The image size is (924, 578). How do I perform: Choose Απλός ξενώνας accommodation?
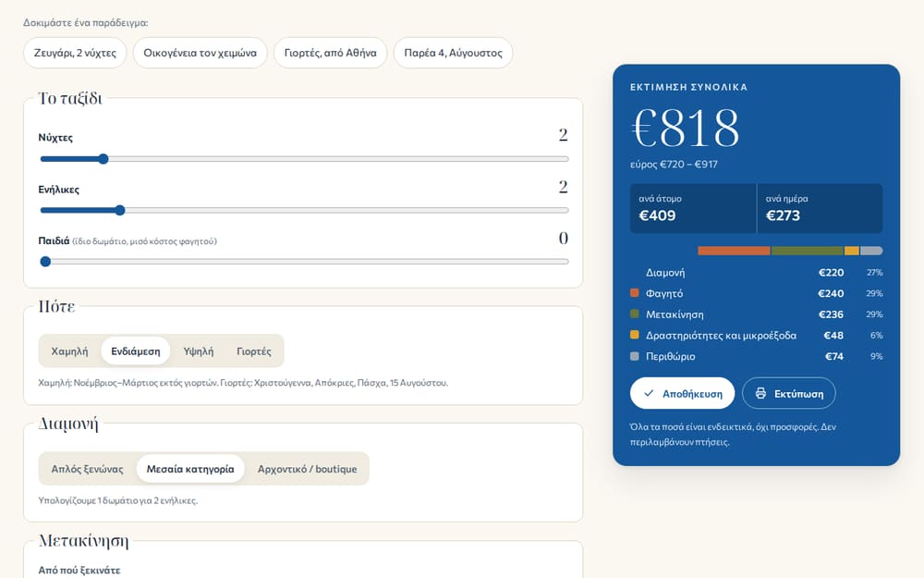click(x=87, y=469)
